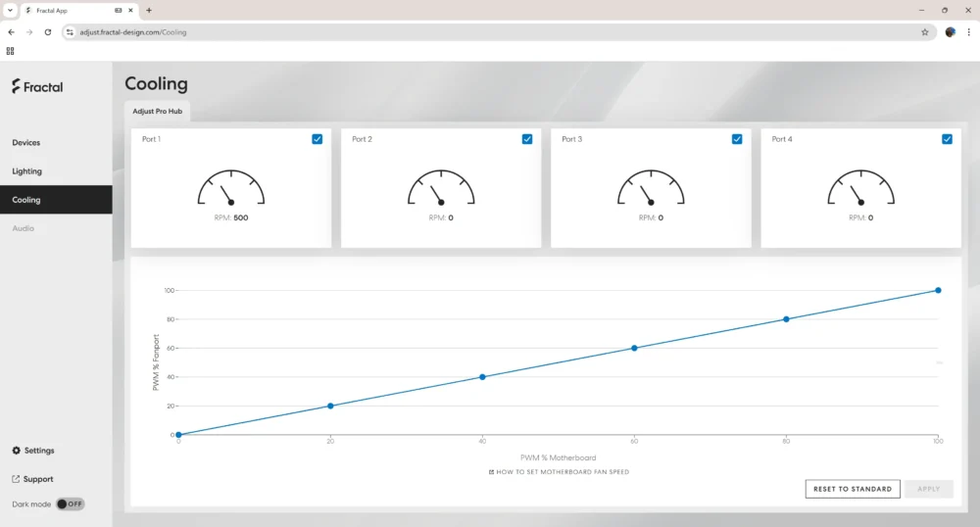
Task: Click the Port 1 label
Action: click(x=151, y=139)
